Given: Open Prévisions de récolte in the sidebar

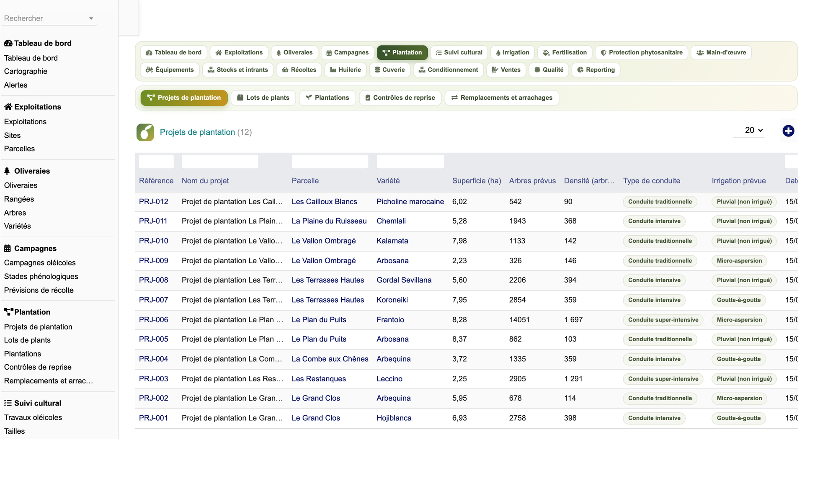Looking at the screenshot, I should click(39, 291).
